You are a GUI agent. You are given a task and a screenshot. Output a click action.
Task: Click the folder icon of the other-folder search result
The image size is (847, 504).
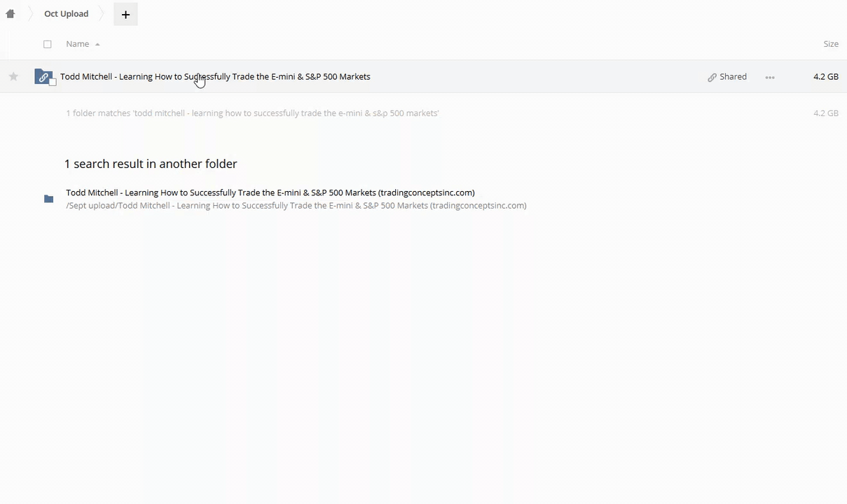[x=48, y=199]
